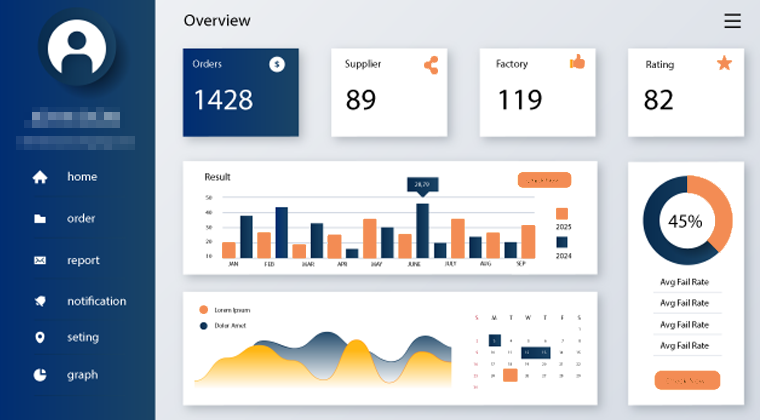This screenshot has height=420, width=760.
Task: Select the orange 2025 legend swatch
Action: (562, 214)
